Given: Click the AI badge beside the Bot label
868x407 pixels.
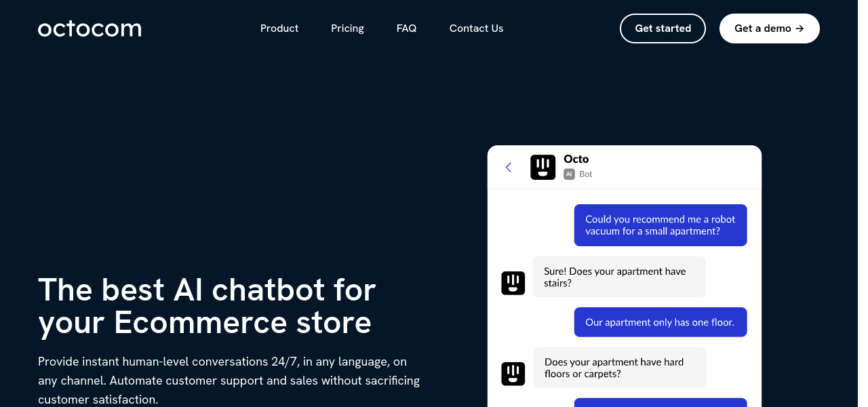Looking at the screenshot, I should (569, 174).
